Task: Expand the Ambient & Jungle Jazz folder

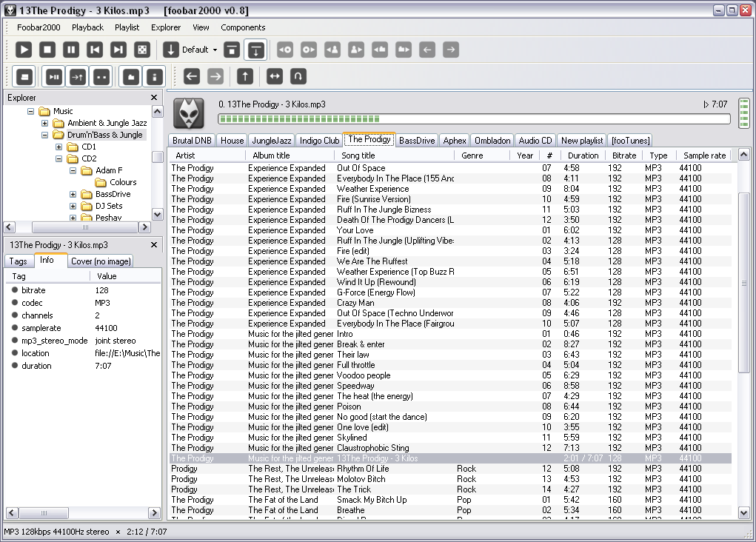Action: [x=44, y=124]
